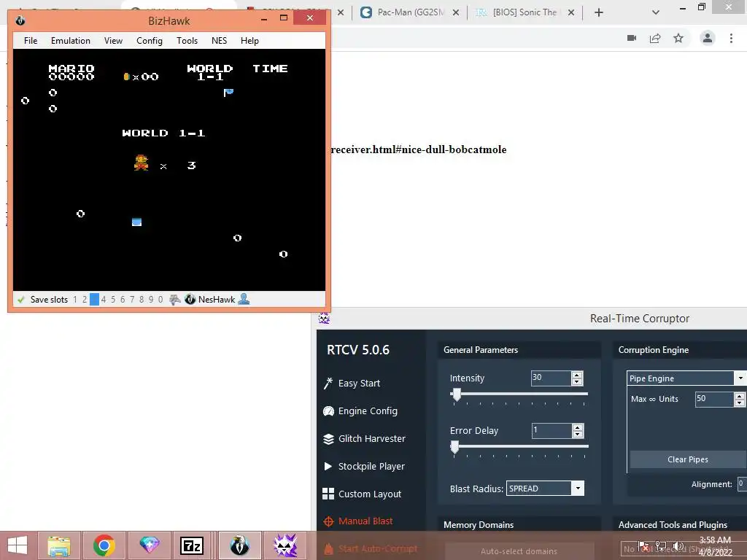Increase Max ∞ Units with the up arrow
The width and height of the screenshot is (747, 560).
click(740, 396)
